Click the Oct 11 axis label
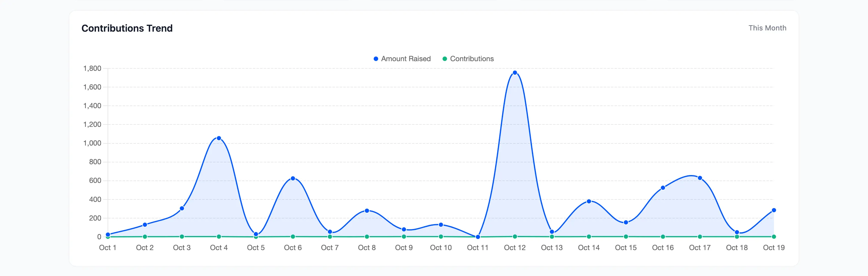 tap(477, 248)
